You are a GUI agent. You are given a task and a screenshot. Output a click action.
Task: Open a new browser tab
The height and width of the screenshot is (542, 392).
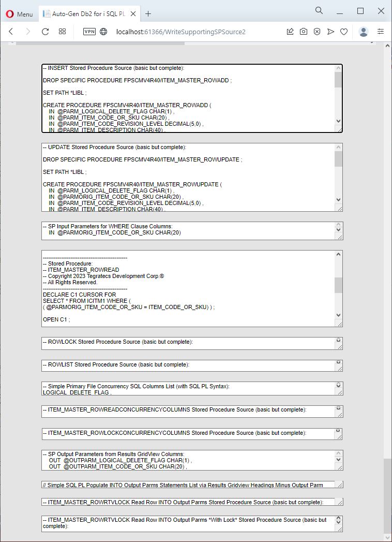click(148, 14)
